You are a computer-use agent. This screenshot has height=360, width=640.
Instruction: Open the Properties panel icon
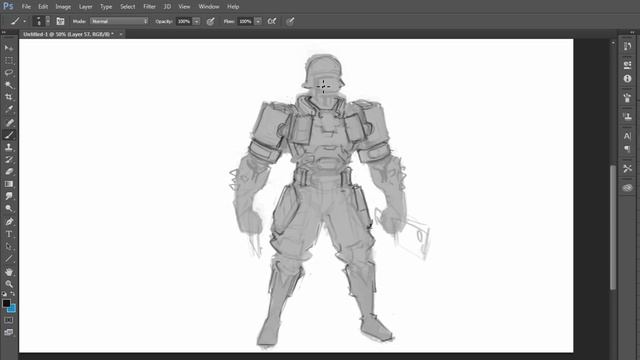click(627, 64)
